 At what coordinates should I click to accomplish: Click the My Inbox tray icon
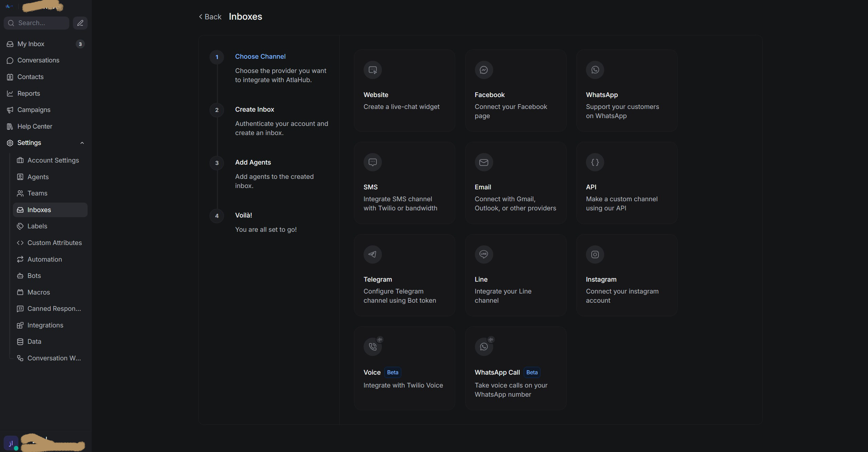point(10,44)
